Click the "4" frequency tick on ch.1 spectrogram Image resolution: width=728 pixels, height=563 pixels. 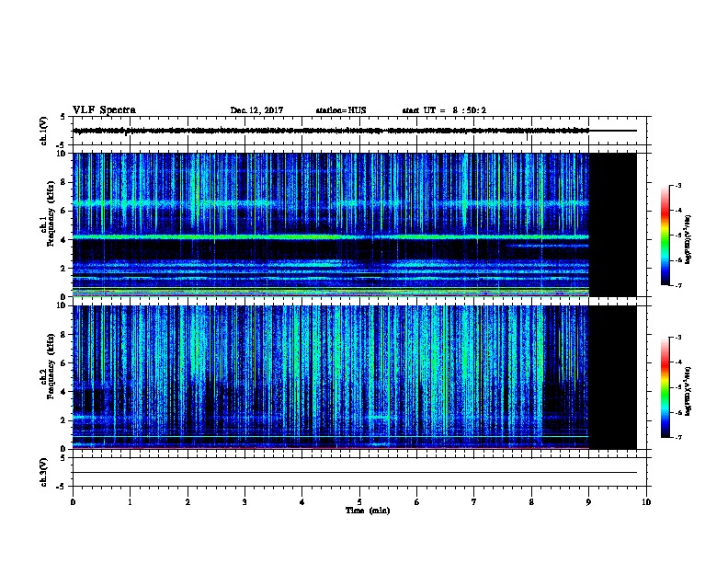64,240
